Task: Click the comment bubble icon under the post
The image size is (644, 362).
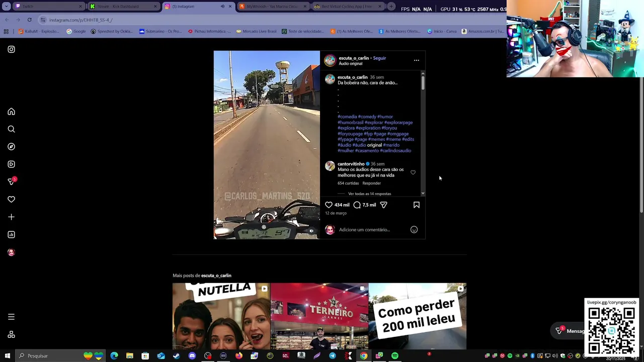Action: click(x=357, y=205)
